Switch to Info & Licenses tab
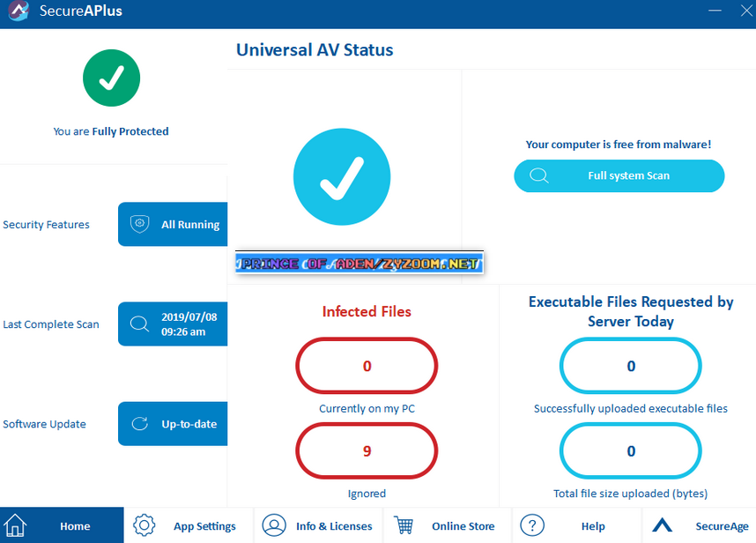This screenshot has width=756, height=543. [x=319, y=525]
